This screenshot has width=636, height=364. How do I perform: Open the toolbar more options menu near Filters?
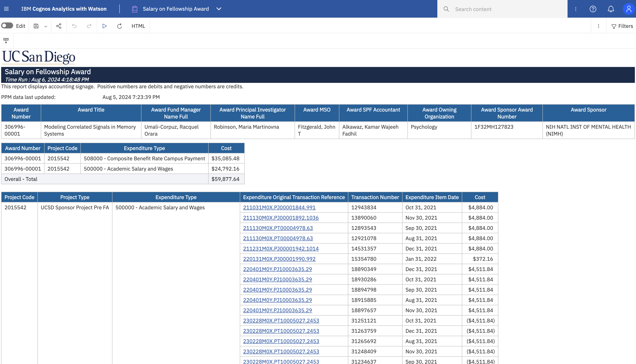[599, 26]
